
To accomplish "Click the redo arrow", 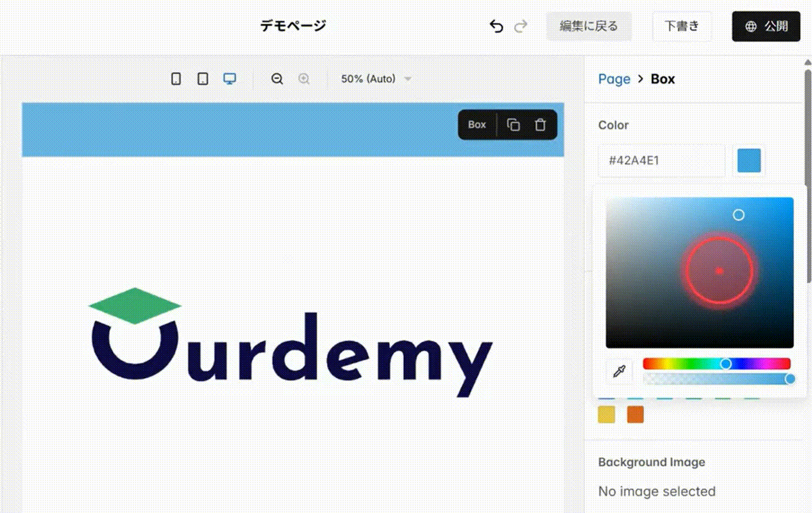I will pyautogui.click(x=520, y=26).
